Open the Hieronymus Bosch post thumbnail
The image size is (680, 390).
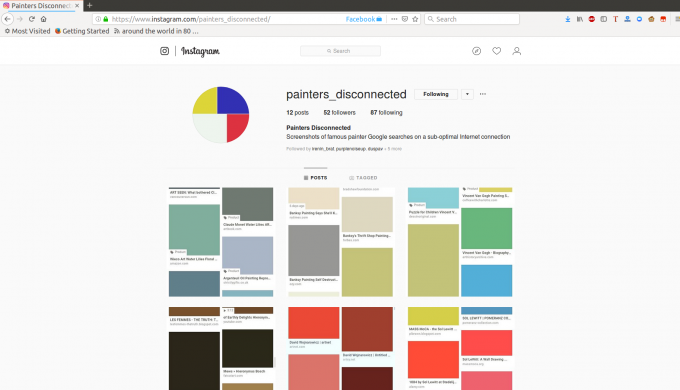221,348
